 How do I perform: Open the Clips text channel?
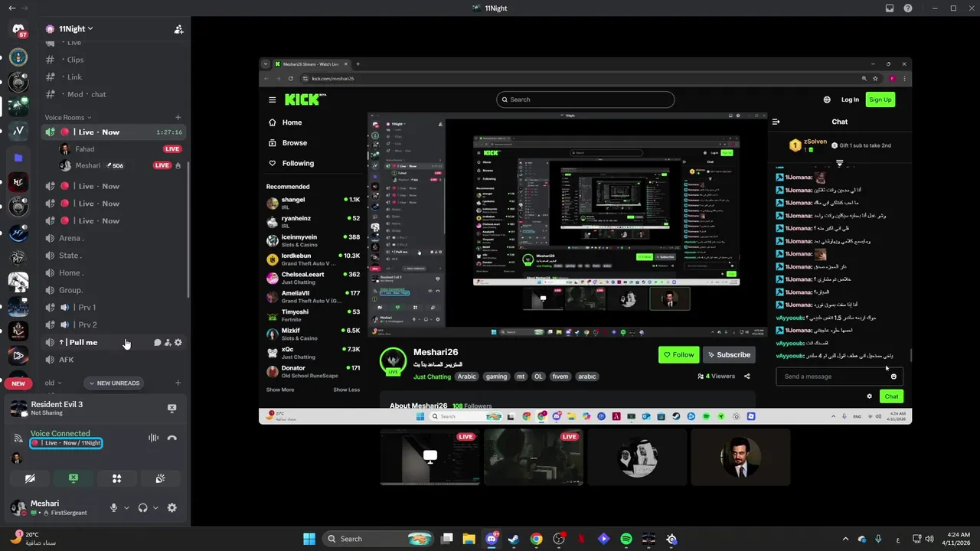point(74,60)
